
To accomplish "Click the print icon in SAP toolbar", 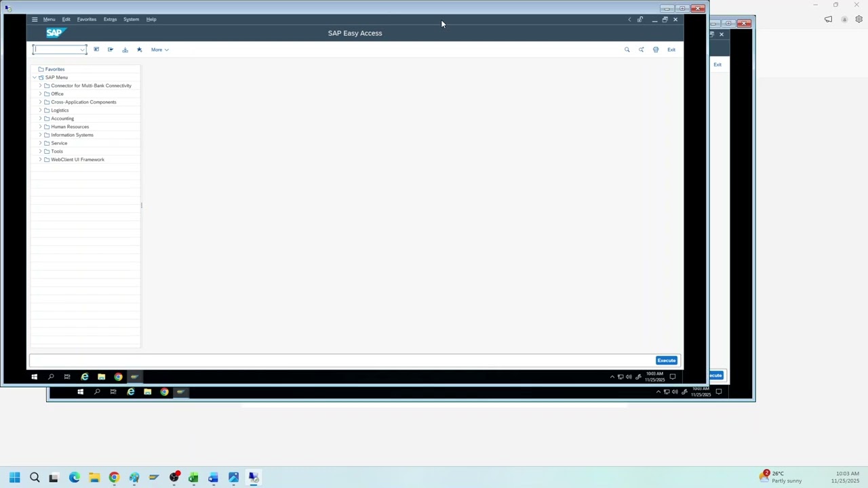I will (x=655, y=49).
